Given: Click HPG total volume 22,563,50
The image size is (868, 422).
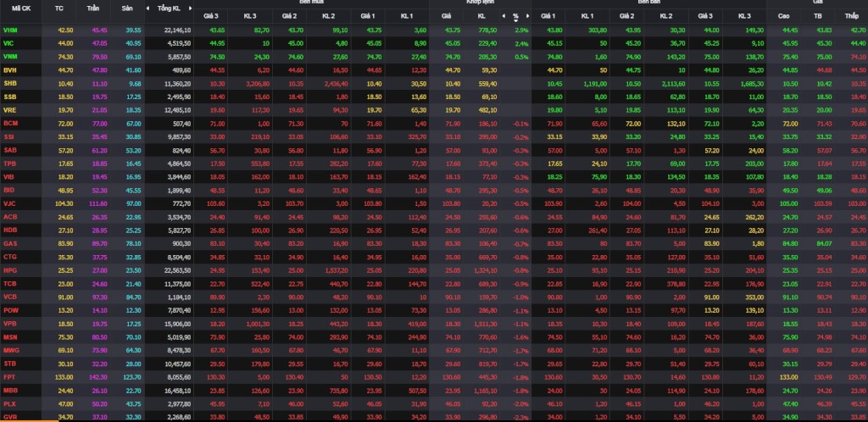Looking at the screenshot, I should point(178,270).
